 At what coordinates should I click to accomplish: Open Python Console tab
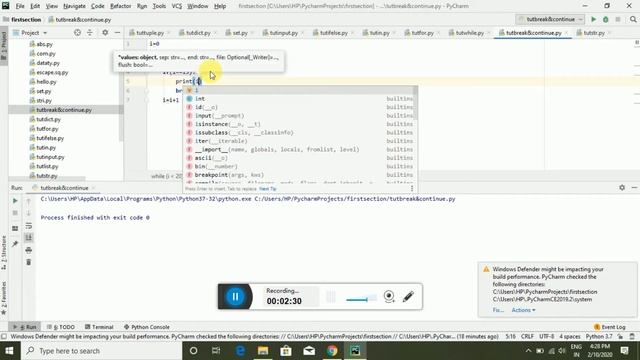pyautogui.click(x=147, y=327)
